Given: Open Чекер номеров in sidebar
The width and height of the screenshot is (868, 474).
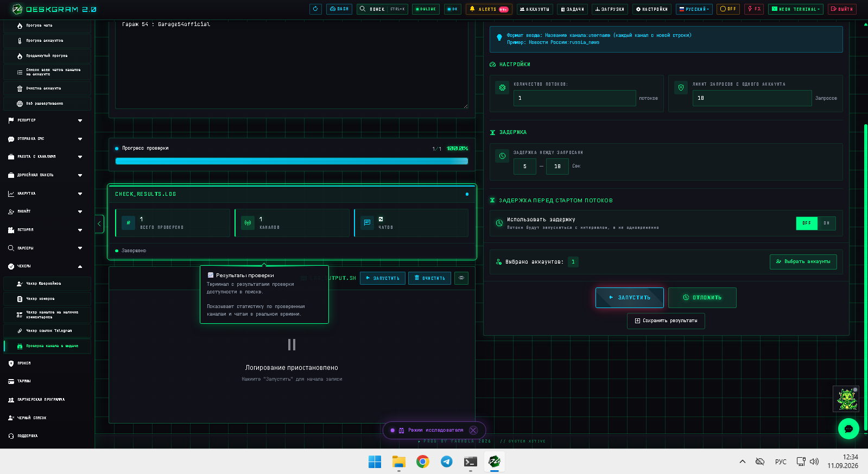Looking at the screenshot, I should (47, 299).
